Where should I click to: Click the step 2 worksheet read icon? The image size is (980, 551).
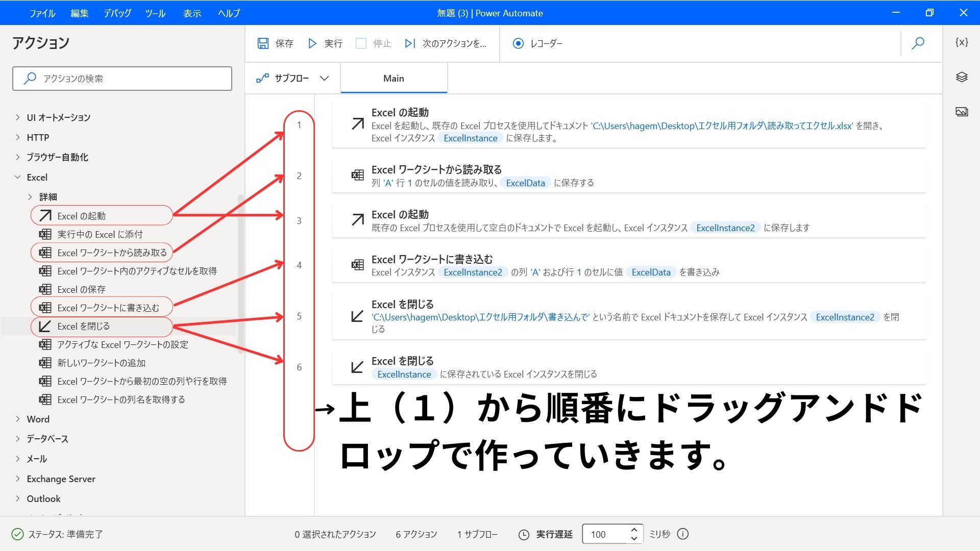[358, 175]
